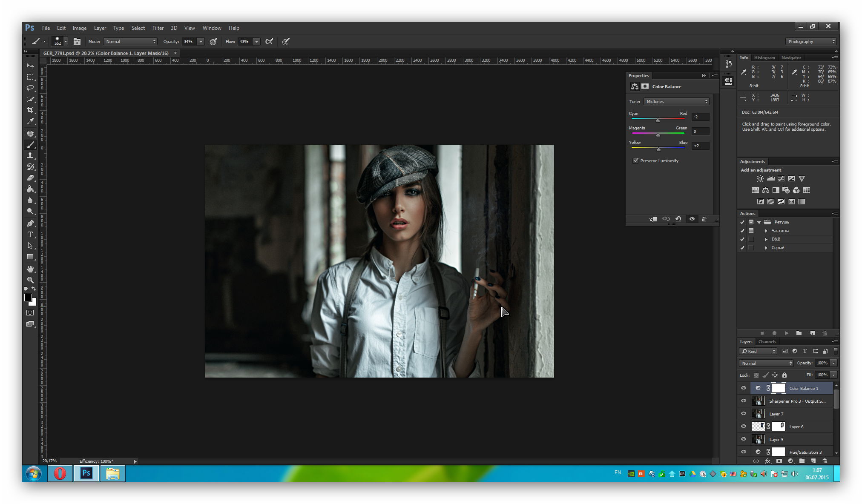
Task: Open the Photography workspace switcher
Action: pos(811,41)
